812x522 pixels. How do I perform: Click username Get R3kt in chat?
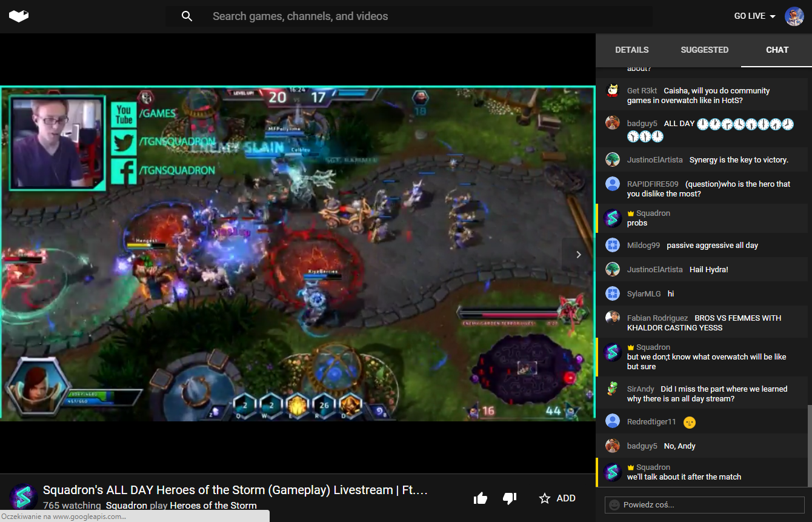[642, 91]
